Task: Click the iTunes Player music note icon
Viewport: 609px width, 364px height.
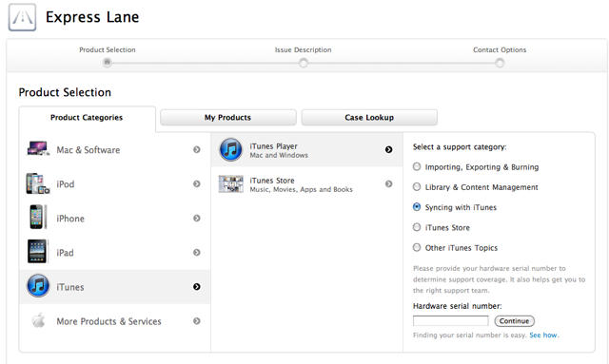Action: pyautogui.click(x=230, y=149)
